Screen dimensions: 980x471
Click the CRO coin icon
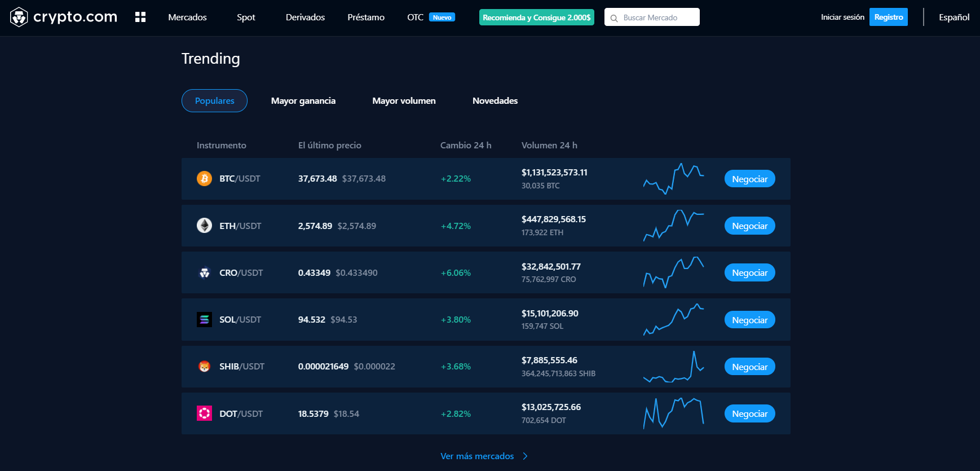click(x=204, y=272)
